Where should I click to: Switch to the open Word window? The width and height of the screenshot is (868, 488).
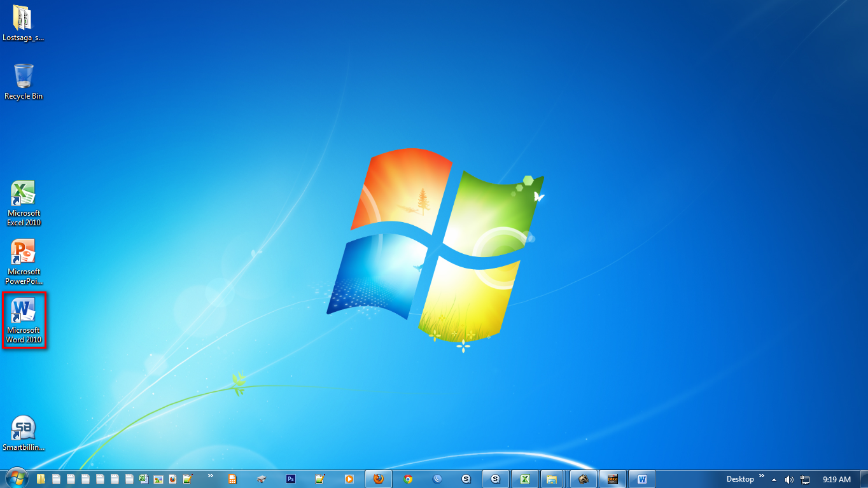click(643, 478)
